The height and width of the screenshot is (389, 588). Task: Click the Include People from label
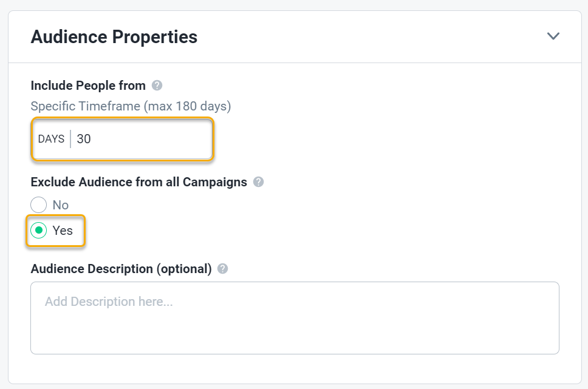click(x=88, y=86)
